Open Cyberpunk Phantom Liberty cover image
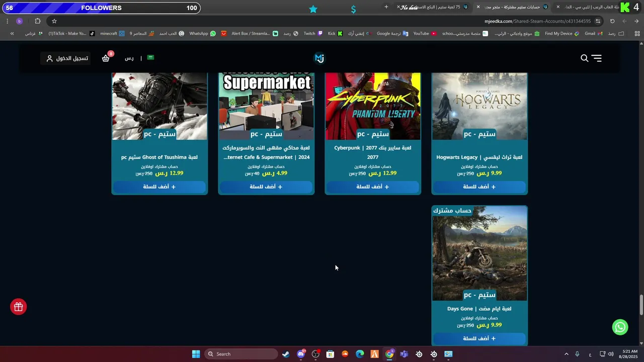 click(373, 106)
